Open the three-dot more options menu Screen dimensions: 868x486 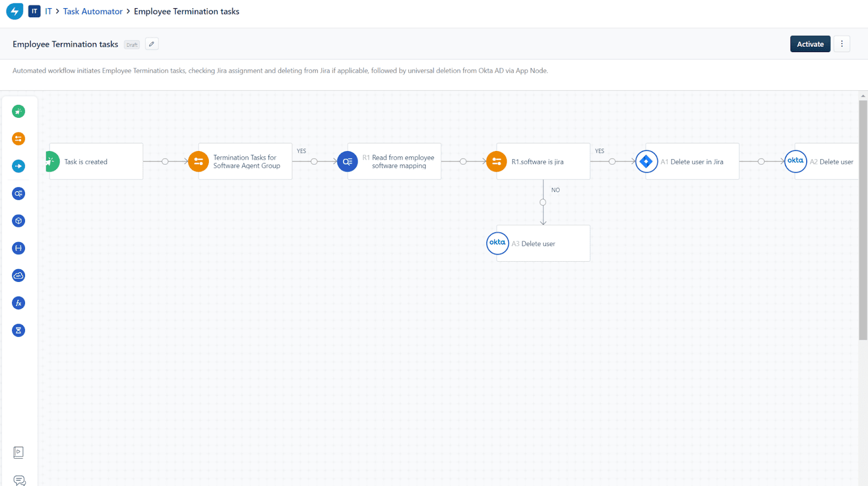tap(841, 44)
